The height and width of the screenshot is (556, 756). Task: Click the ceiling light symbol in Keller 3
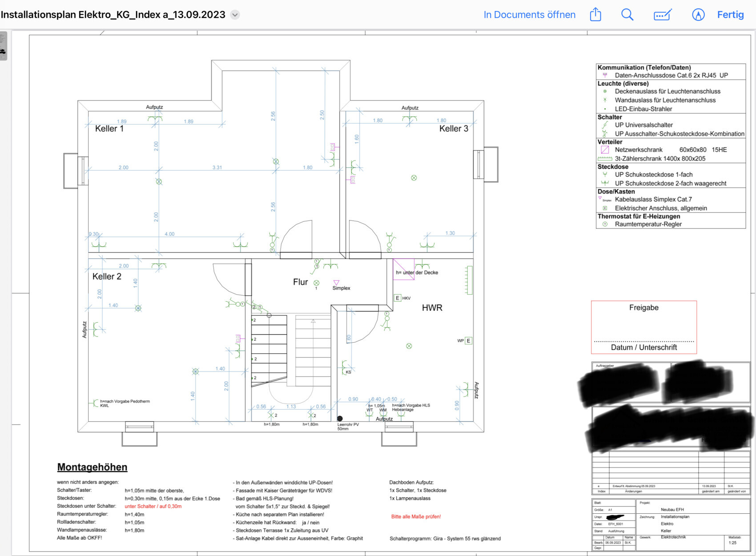[x=414, y=178]
